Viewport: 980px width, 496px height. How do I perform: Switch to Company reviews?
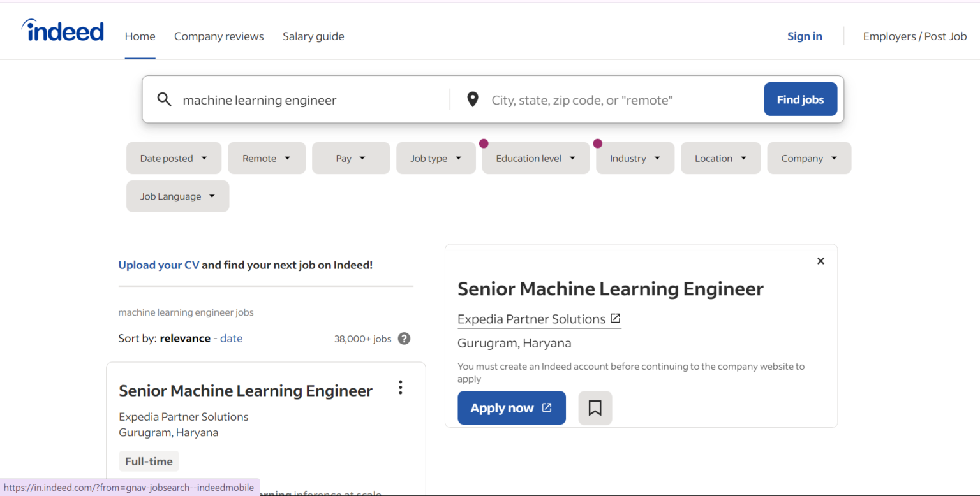coord(219,36)
